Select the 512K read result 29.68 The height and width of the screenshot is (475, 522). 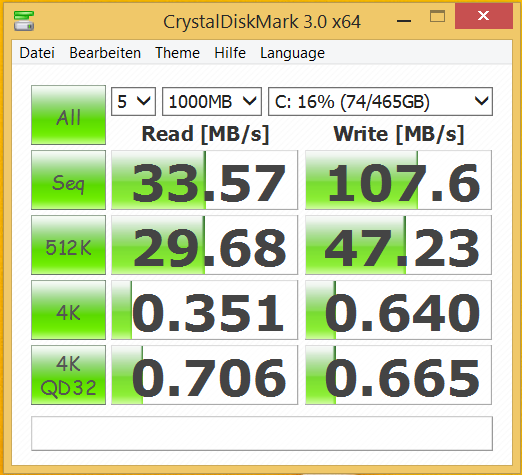coord(204,245)
